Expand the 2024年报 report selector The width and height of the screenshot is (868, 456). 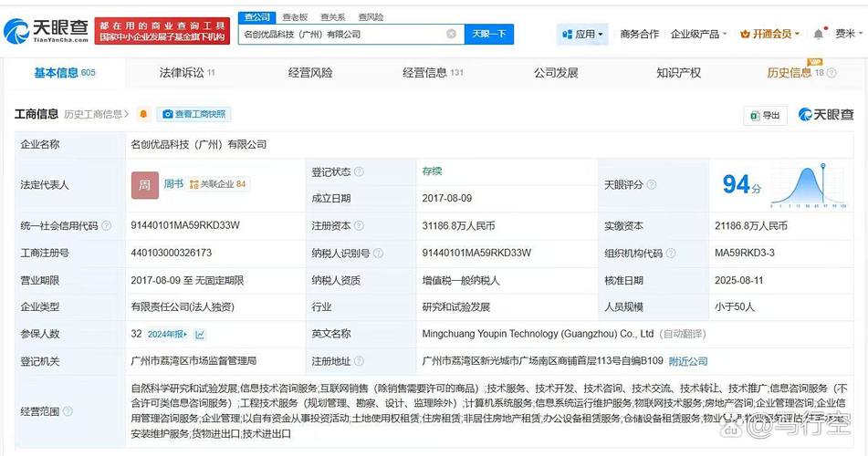[x=167, y=335]
